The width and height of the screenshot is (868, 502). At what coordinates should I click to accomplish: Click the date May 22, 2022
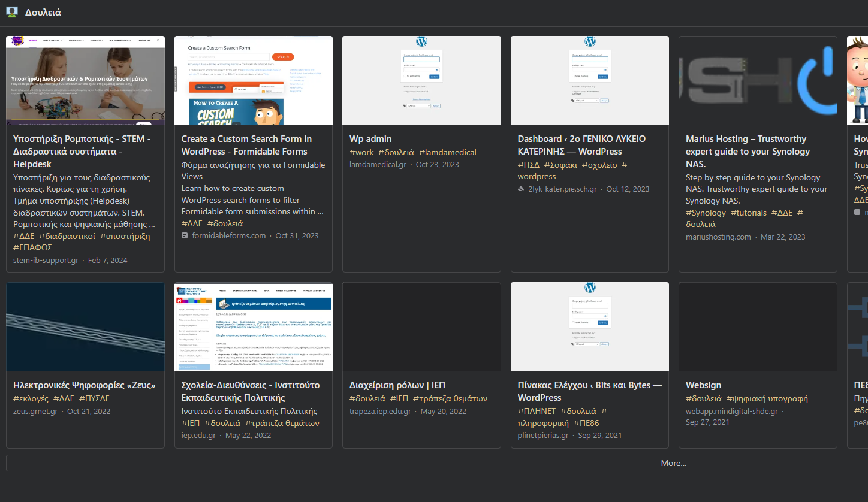pyautogui.click(x=248, y=436)
